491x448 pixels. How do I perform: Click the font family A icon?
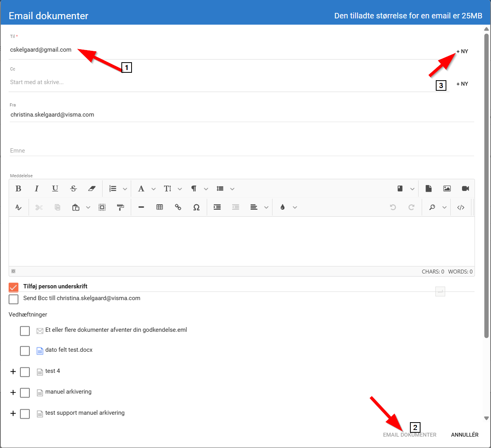coord(141,189)
